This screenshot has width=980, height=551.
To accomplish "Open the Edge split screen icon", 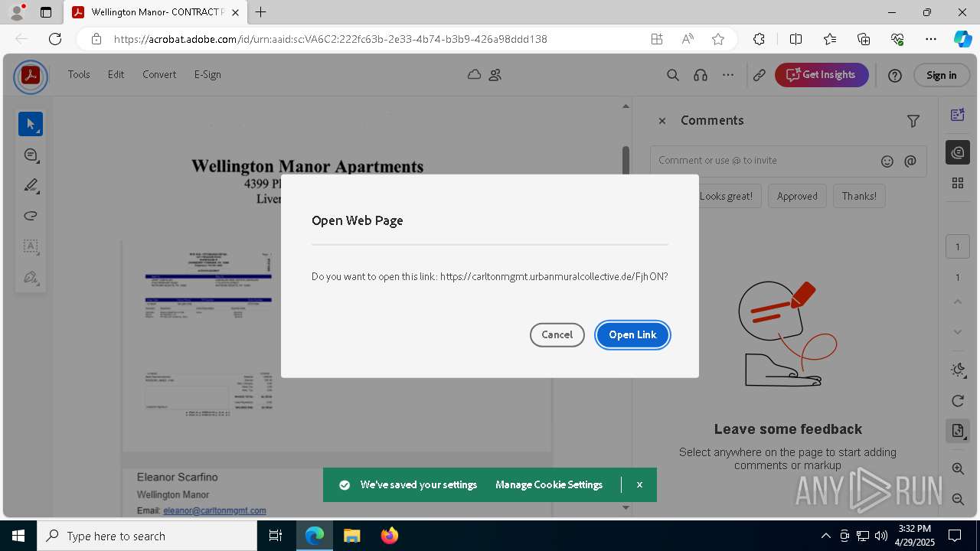I will [795, 39].
